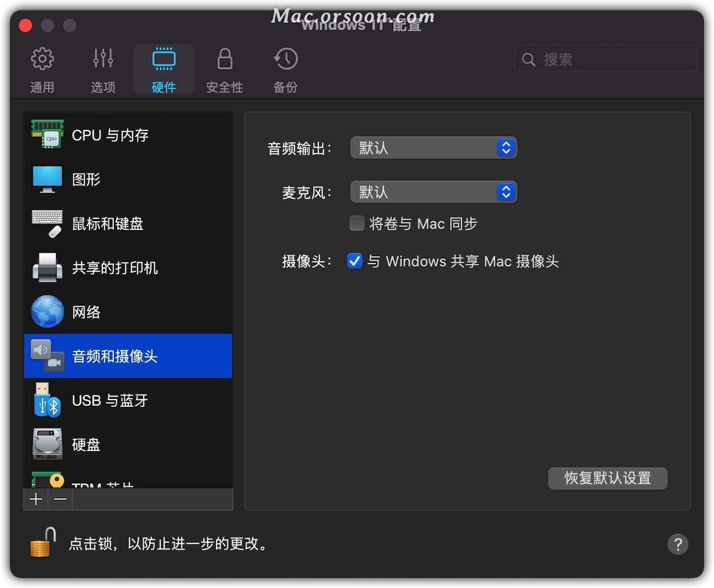Switch to the 备份 tab label
The height and width of the screenshot is (588, 714).
286,88
